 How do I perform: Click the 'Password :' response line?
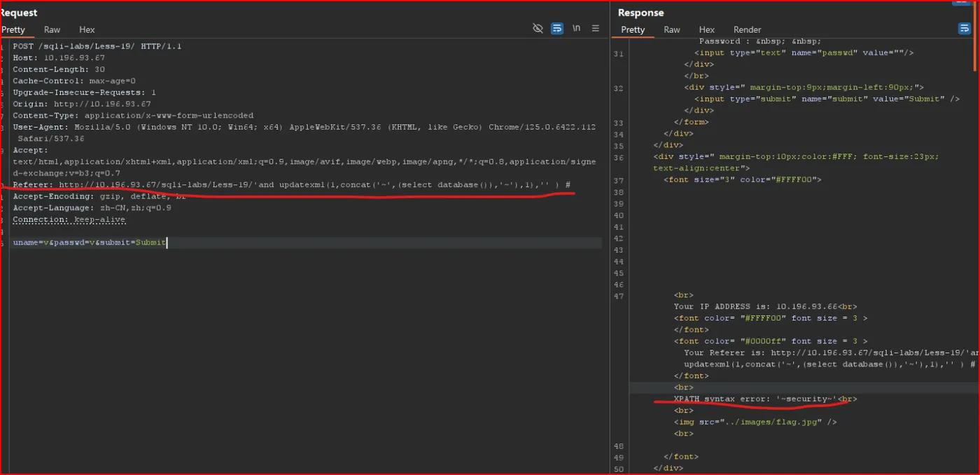[759, 41]
